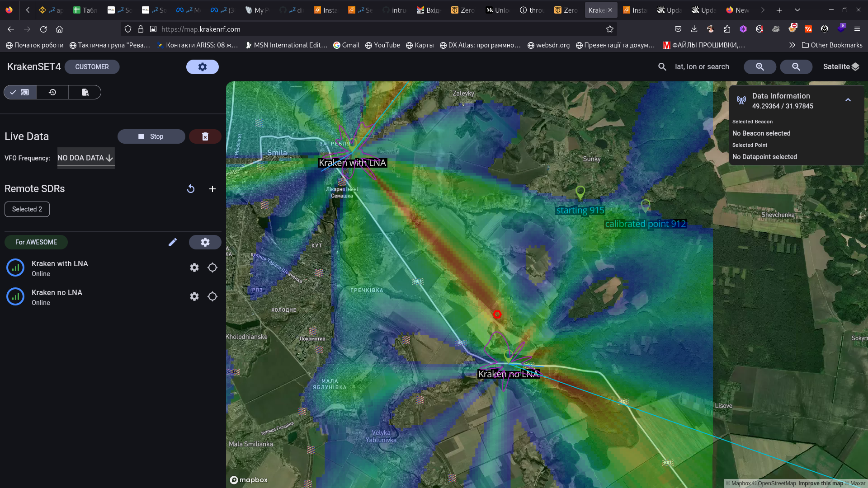
Task: Click the CUSTOMER badge
Action: pos(92,67)
